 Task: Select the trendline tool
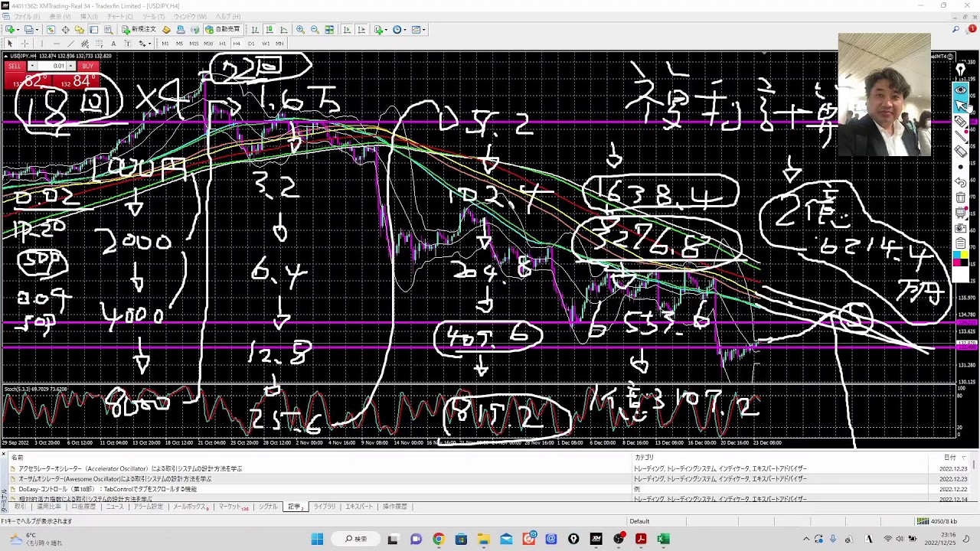pos(70,44)
